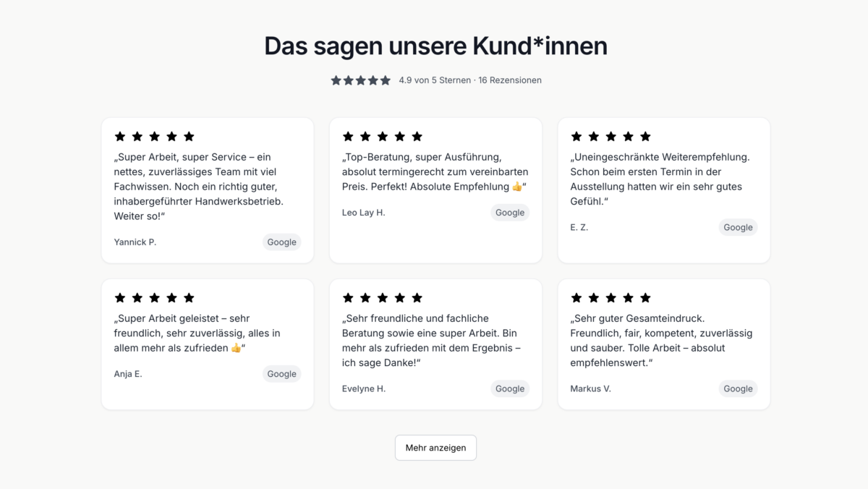
Task: Click the "Mehr anzeigen" button
Action: click(x=435, y=448)
